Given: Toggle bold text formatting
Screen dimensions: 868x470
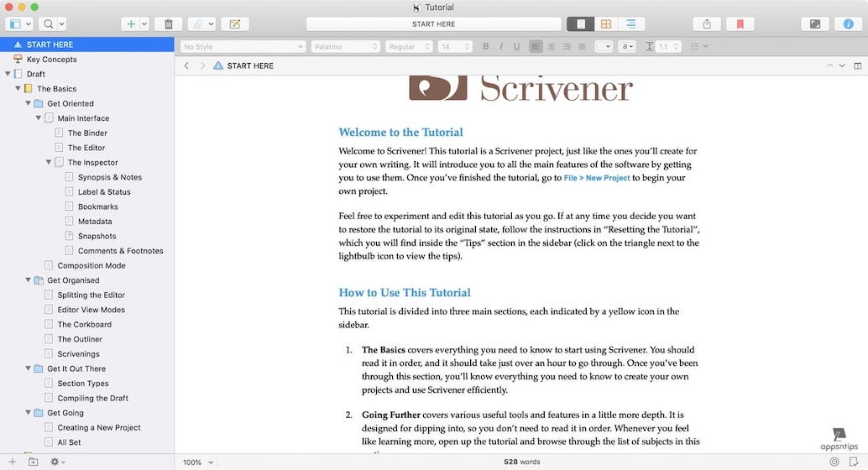Looking at the screenshot, I should (486, 47).
